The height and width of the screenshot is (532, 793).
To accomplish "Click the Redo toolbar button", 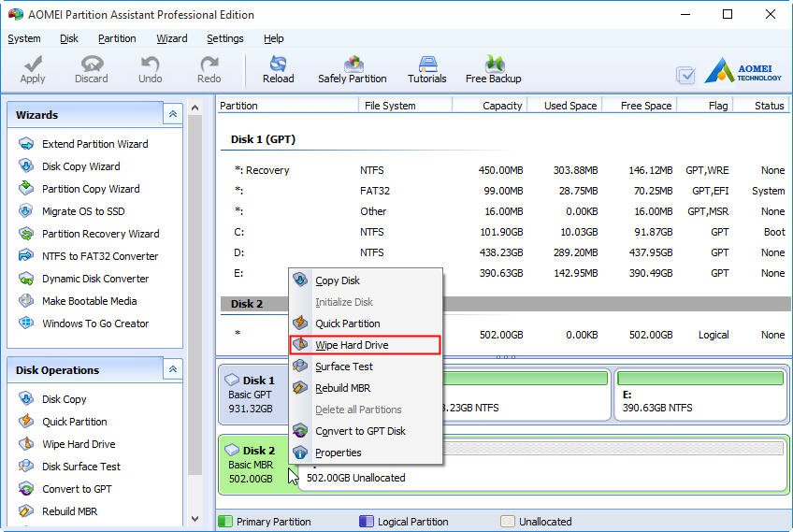I will click(209, 69).
